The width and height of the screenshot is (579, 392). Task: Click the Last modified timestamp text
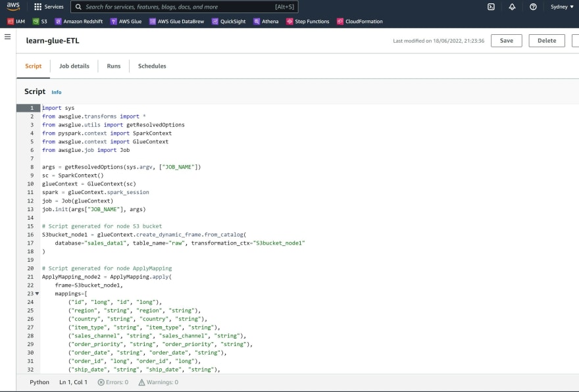[x=438, y=41]
